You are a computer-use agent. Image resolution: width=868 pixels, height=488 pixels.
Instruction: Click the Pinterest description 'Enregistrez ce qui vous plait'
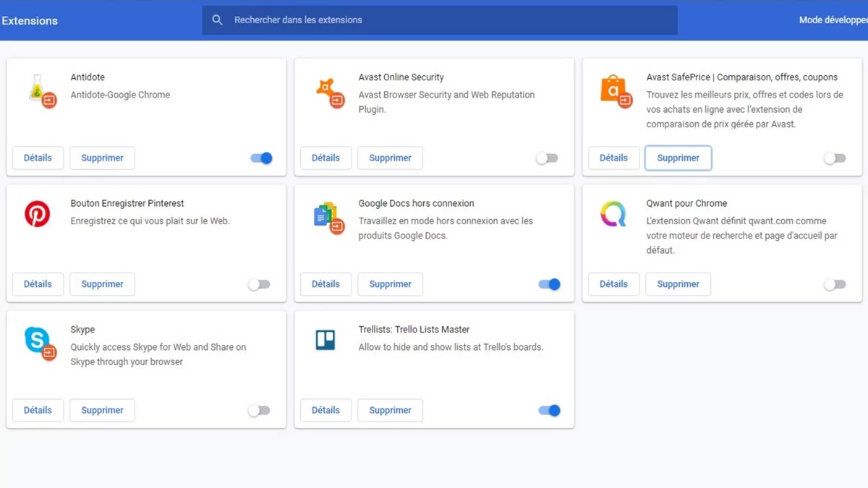tap(150, 221)
